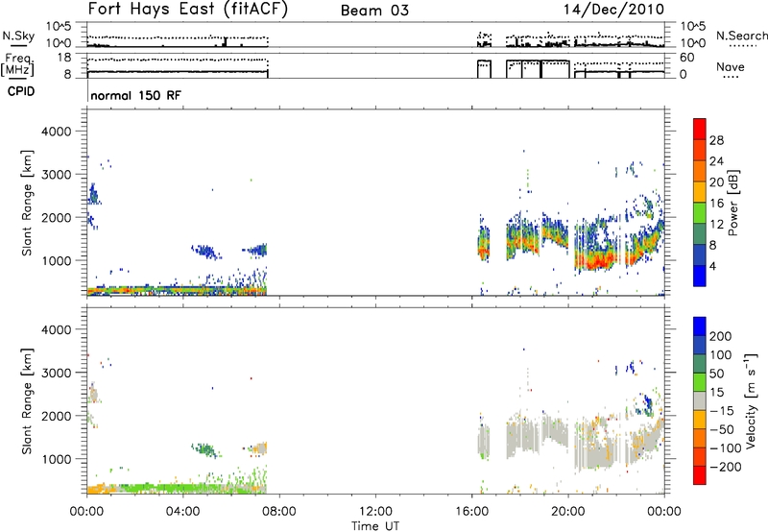Click "1000" tick on the Power panel axis
Screen dimensions: 768x532
(x=57, y=261)
